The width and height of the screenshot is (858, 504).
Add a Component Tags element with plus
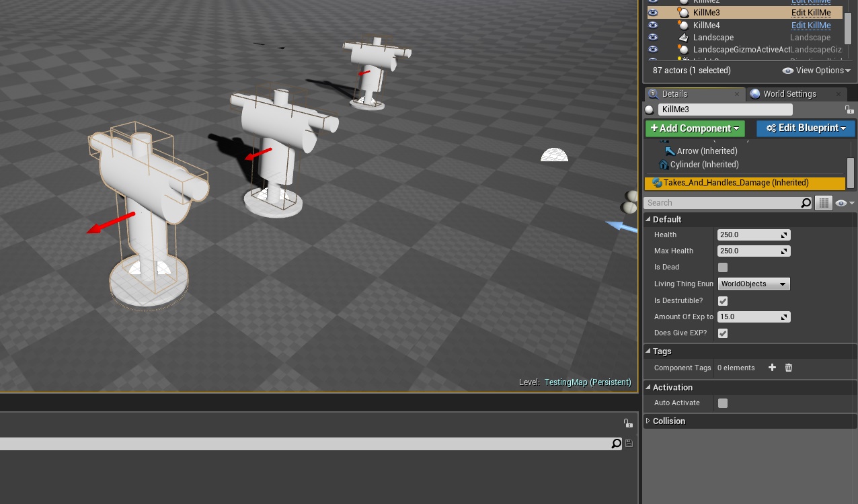pos(772,368)
